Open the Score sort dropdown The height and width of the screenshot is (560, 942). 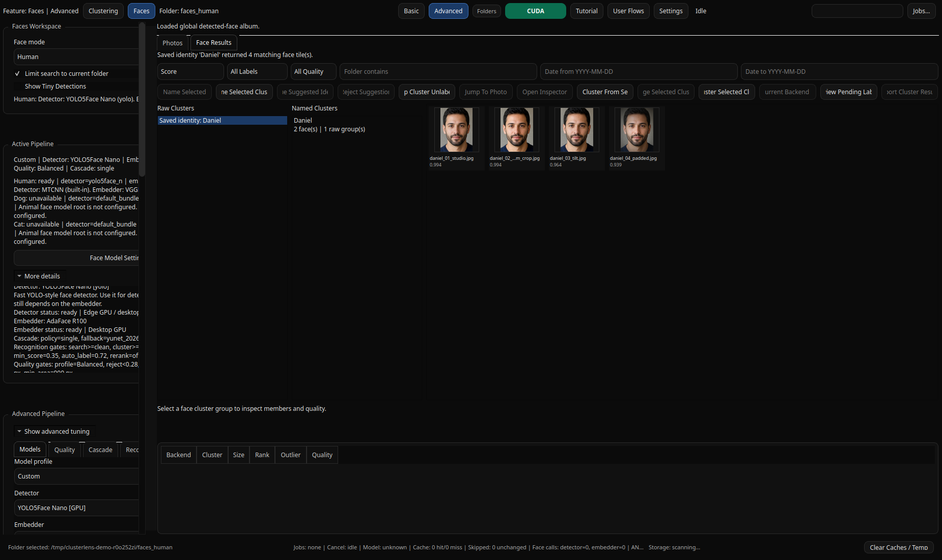190,71
